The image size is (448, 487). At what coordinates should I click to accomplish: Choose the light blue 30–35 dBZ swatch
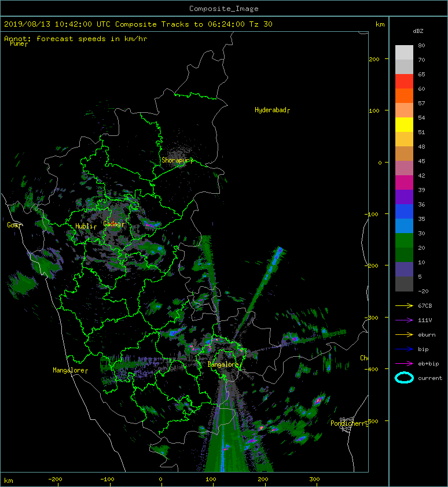coord(404,226)
